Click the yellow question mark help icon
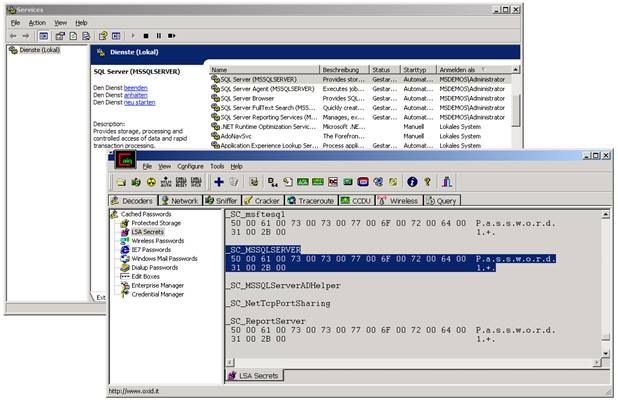The height and width of the screenshot is (402, 618). [x=427, y=182]
